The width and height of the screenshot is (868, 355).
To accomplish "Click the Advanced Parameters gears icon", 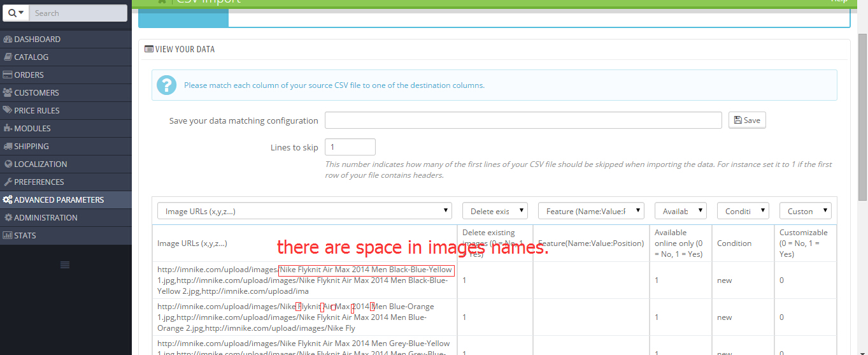I will click(x=8, y=200).
